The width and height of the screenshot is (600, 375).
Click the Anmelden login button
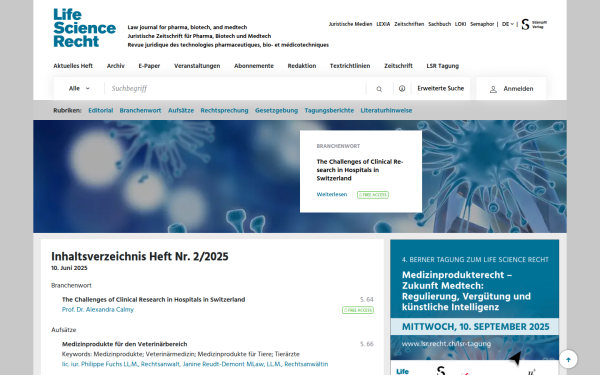[x=511, y=89]
